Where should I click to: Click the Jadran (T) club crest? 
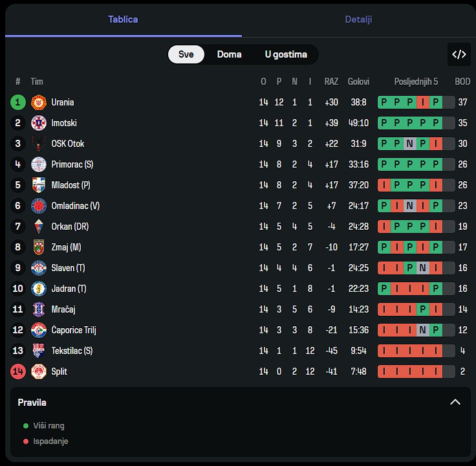point(39,289)
